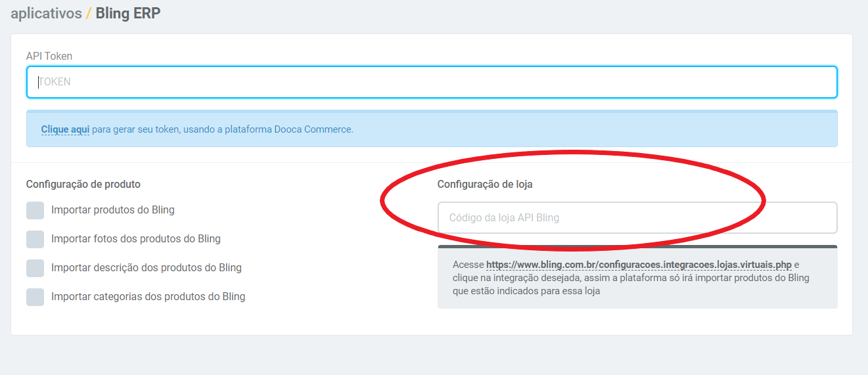Viewport: 868px width, 375px height.
Task: Click the 'Configuração de loja' heading
Action: (x=485, y=185)
